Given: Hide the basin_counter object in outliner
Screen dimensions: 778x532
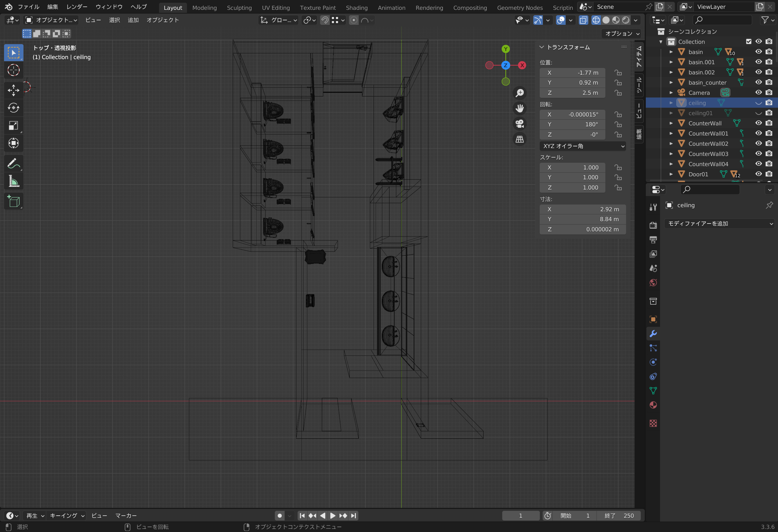Looking at the screenshot, I should click(x=758, y=83).
